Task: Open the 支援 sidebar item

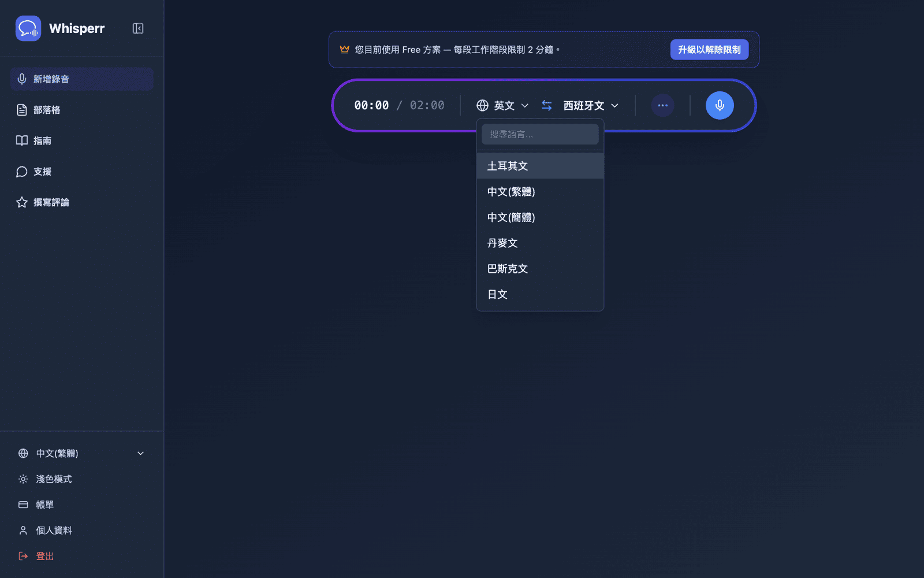Action: pos(81,172)
